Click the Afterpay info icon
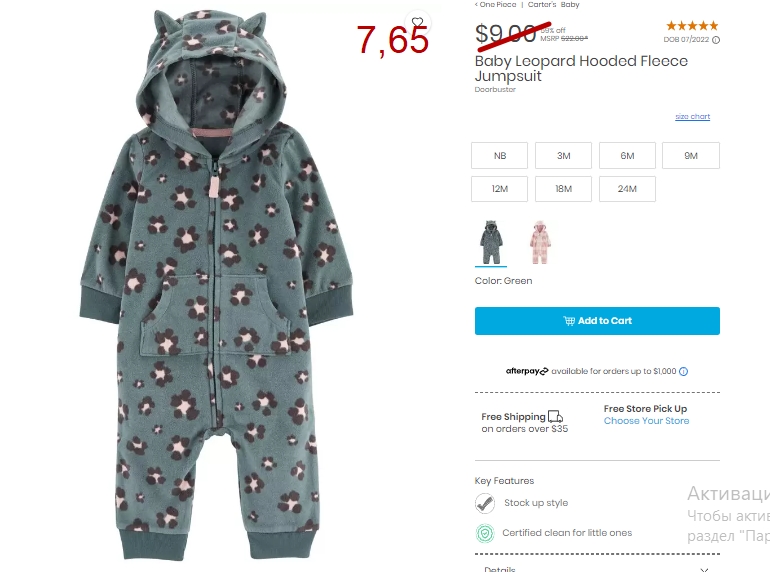Viewport: 770px width, 572px height. [x=684, y=372]
